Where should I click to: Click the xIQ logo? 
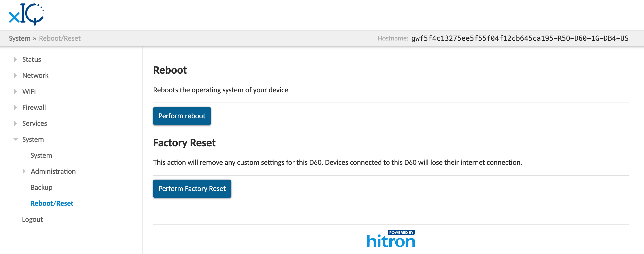pos(26,14)
